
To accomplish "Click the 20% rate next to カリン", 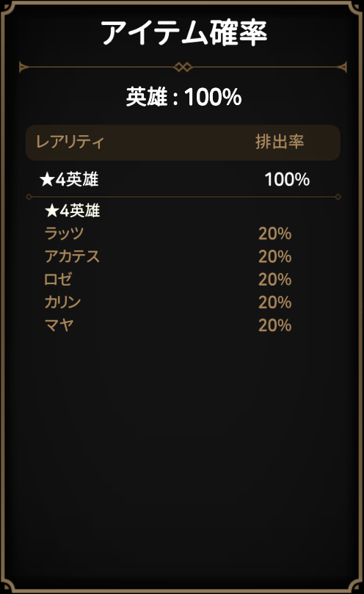I will [275, 303].
